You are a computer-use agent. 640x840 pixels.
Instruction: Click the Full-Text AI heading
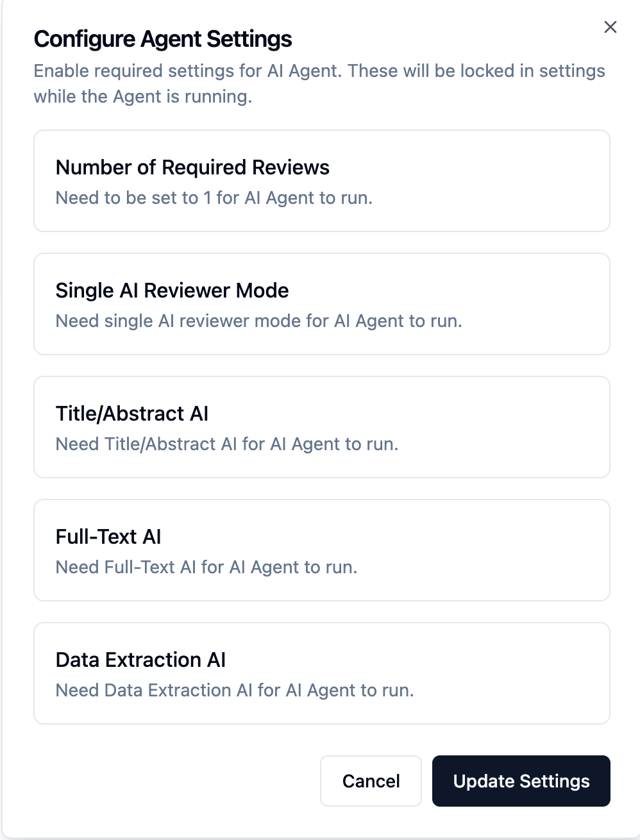click(108, 537)
